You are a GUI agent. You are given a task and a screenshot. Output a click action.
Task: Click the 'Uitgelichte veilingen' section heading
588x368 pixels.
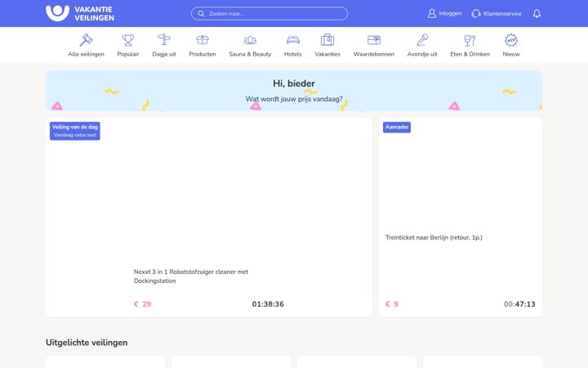[87, 343]
